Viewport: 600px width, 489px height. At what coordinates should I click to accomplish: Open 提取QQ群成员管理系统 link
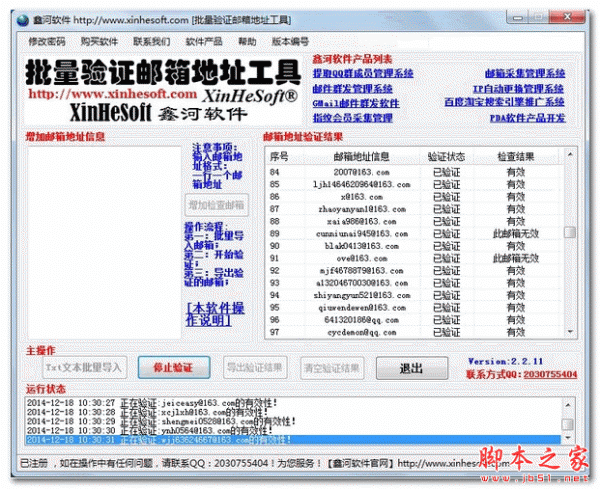pyautogui.click(x=363, y=73)
